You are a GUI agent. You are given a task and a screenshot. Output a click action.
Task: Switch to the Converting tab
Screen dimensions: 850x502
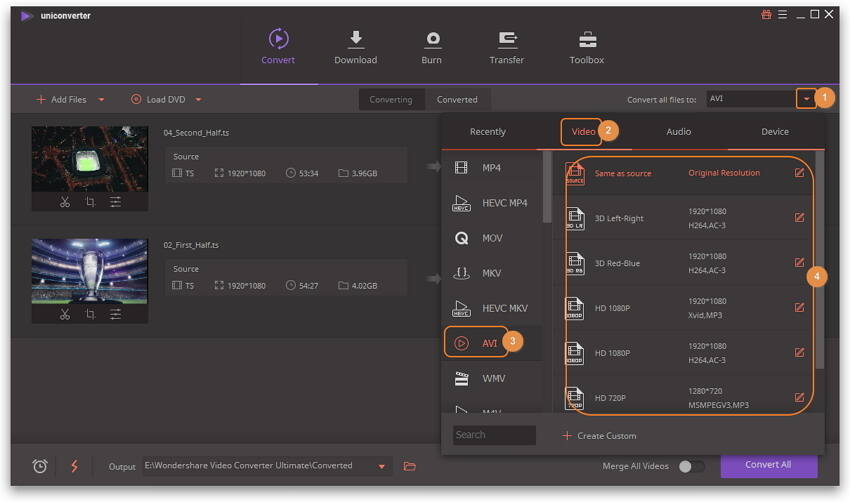point(391,100)
